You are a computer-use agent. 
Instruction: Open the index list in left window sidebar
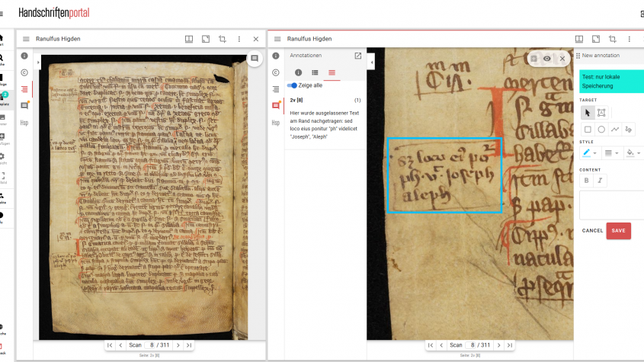pyautogui.click(x=24, y=89)
